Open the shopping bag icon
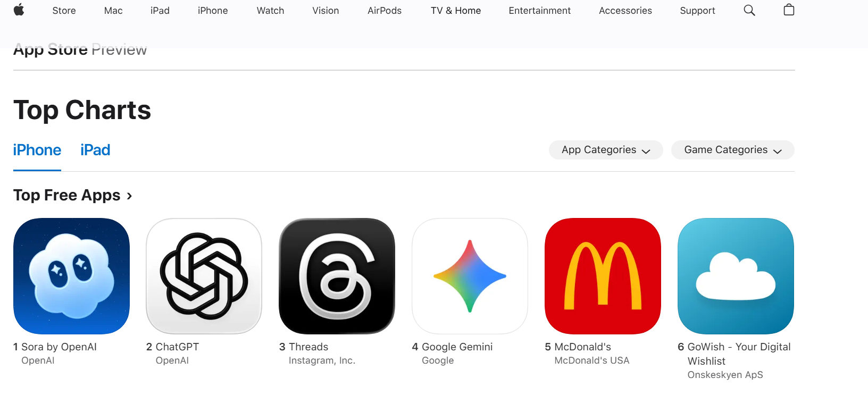The height and width of the screenshot is (395, 868). tap(789, 10)
